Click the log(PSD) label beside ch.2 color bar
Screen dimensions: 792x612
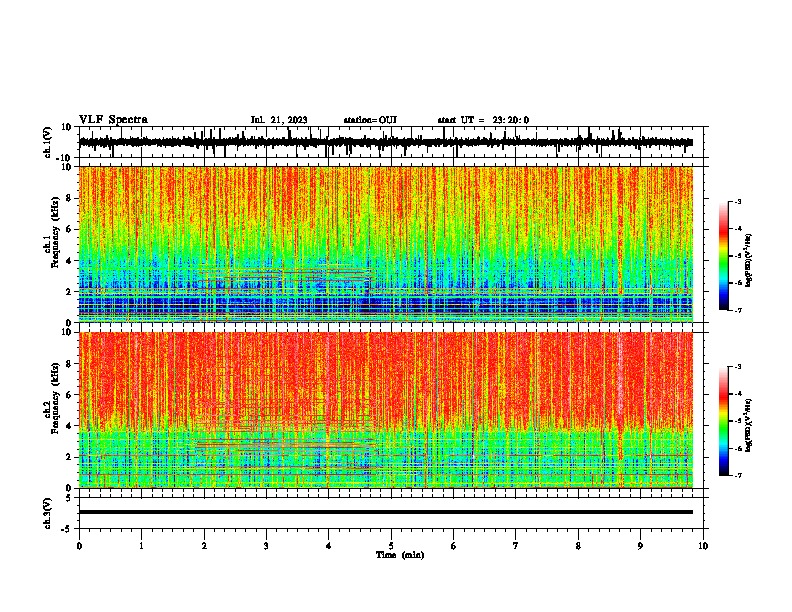click(749, 425)
